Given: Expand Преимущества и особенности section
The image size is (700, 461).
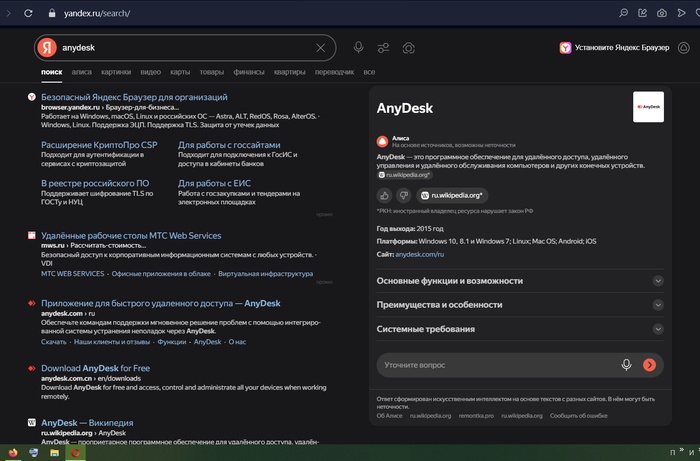Looking at the screenshot, I should (x=657, y=305).
